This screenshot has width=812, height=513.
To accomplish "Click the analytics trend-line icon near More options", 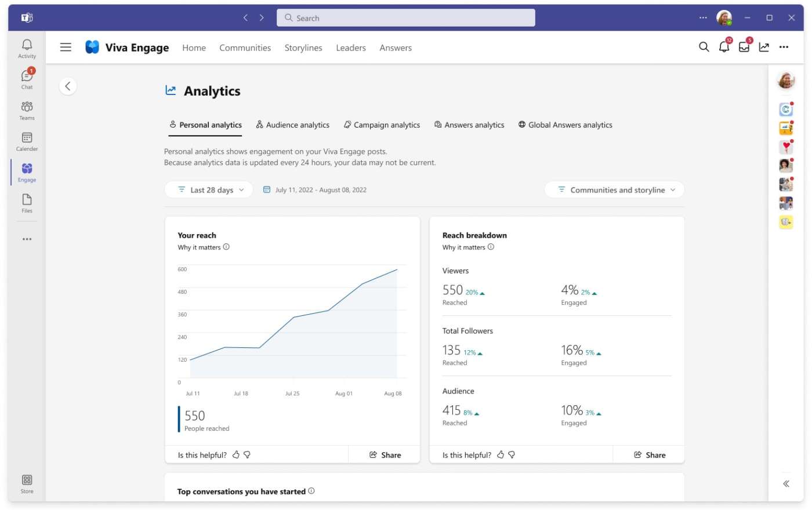I will [764, 47].
